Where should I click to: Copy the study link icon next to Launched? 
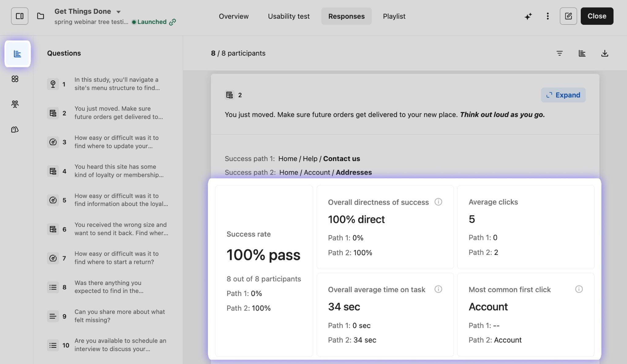[173, 22]
